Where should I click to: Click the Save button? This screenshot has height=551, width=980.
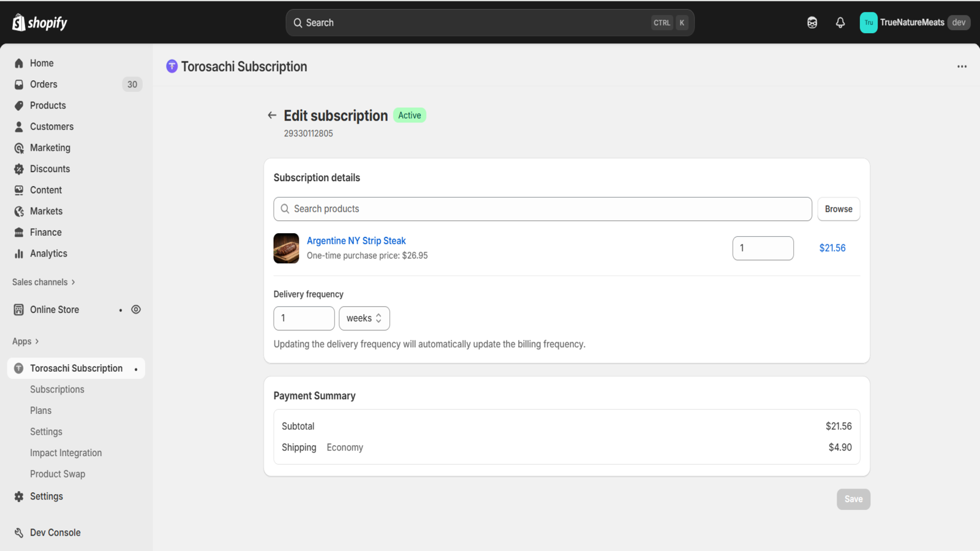tap(853, 499)
